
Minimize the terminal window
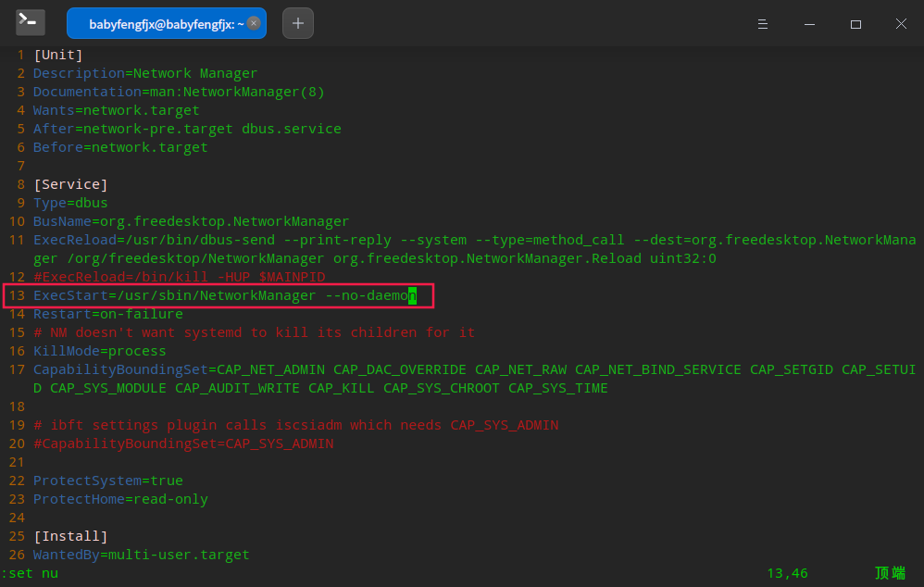coord(810,23)
